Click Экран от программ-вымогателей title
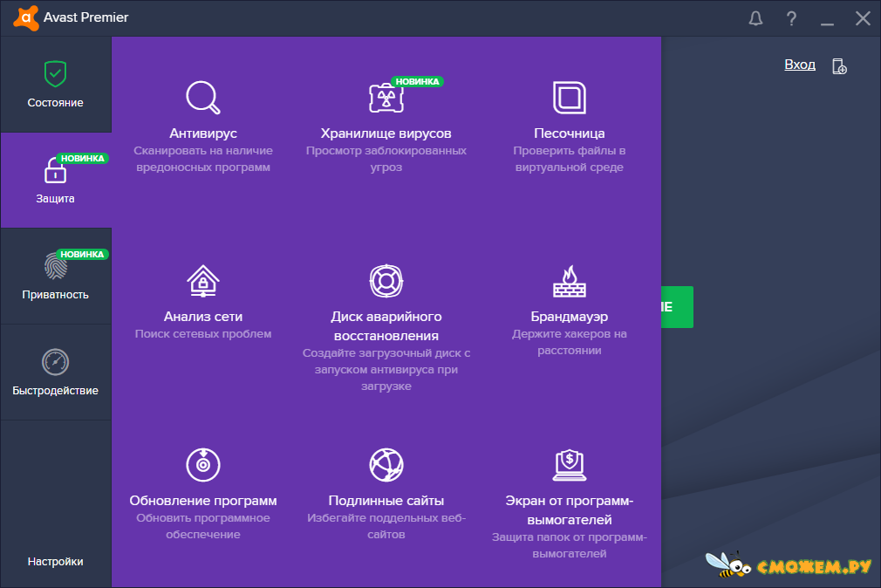 tap(570, 509)
